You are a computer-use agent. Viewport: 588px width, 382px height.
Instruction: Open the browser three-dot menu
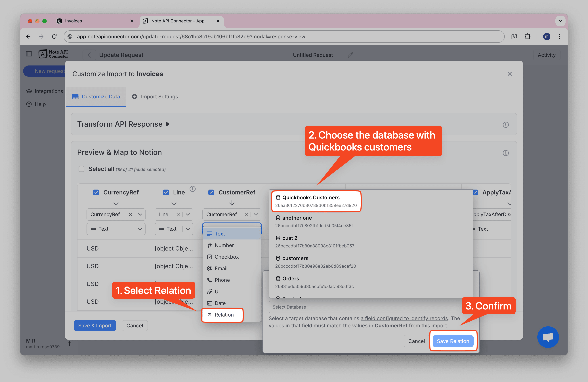(x=560, y=37)
